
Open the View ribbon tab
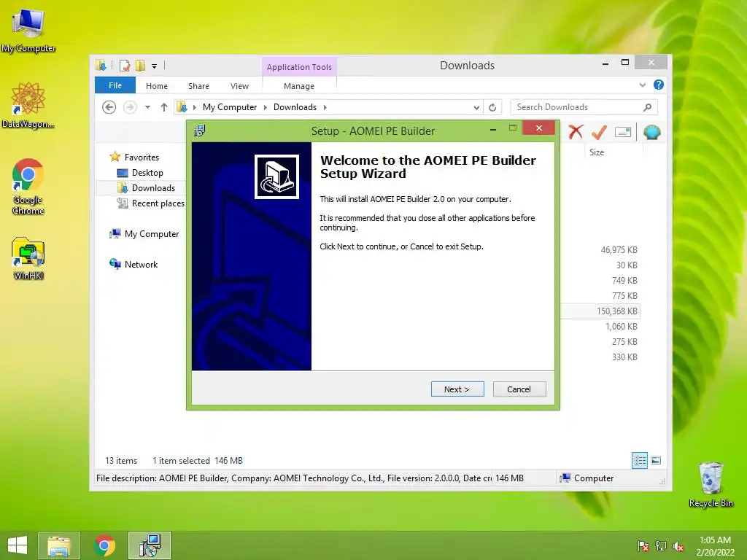point(239,86)
